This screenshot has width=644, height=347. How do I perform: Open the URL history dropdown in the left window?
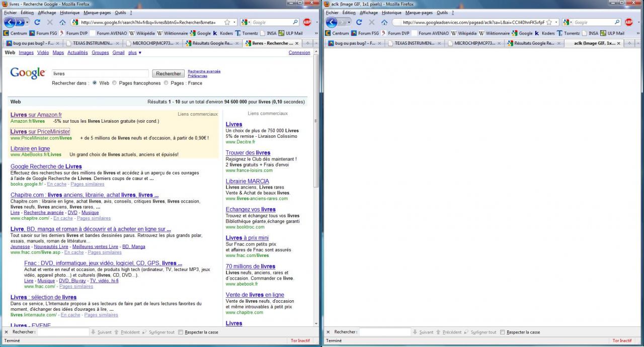[234, 22]
